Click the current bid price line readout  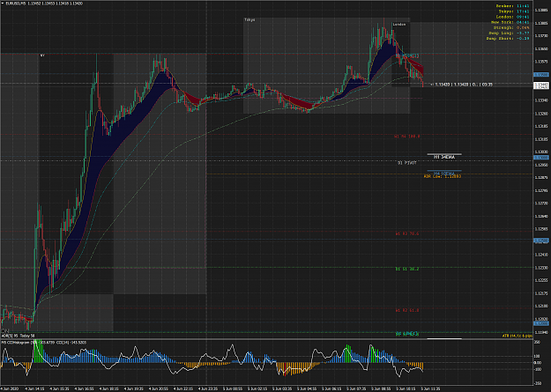click(x=461, y=85)
